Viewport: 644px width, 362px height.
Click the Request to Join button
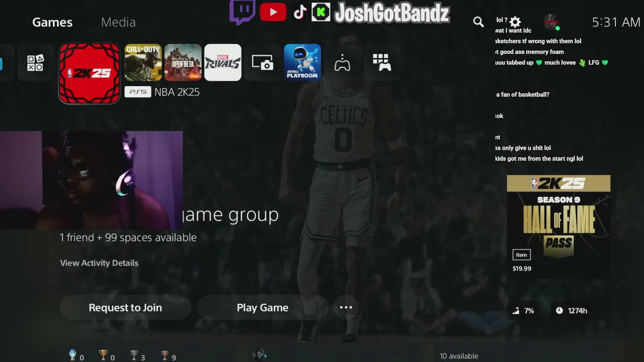click(x=125, y=308)
